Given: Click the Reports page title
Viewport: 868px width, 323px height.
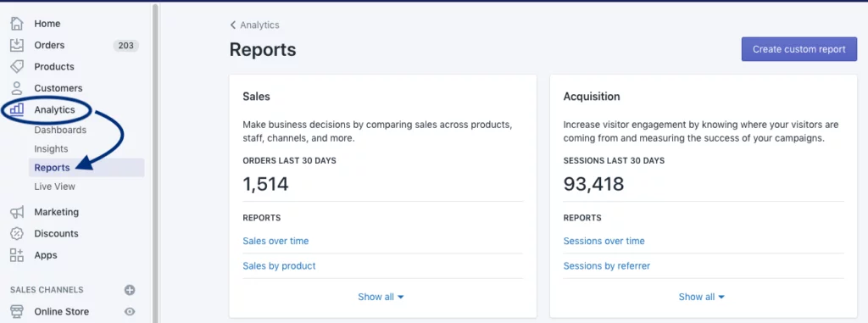Looking at the screenshot, I should coord(263,50).
